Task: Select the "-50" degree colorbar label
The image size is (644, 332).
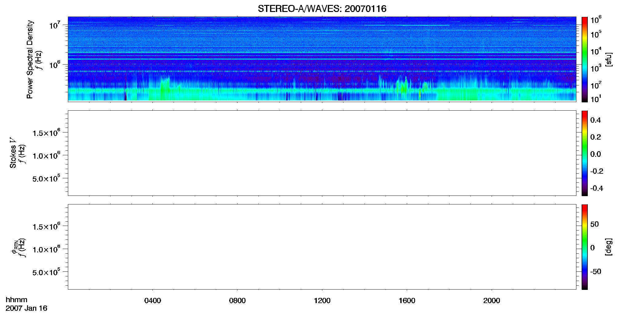Action: click(x=596, y=272)
